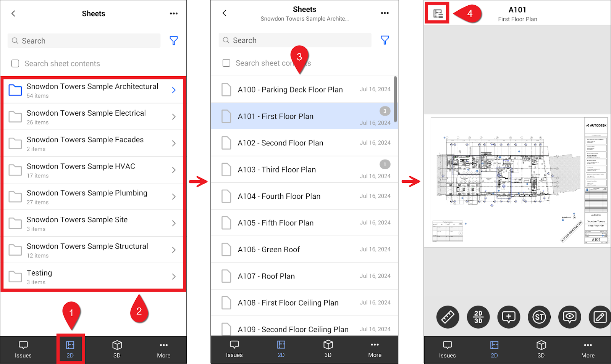This screenshot has width=611, height=364.
Task: Go back from Snowdon Towers Sample Archite… sheets
Action: 225,13
